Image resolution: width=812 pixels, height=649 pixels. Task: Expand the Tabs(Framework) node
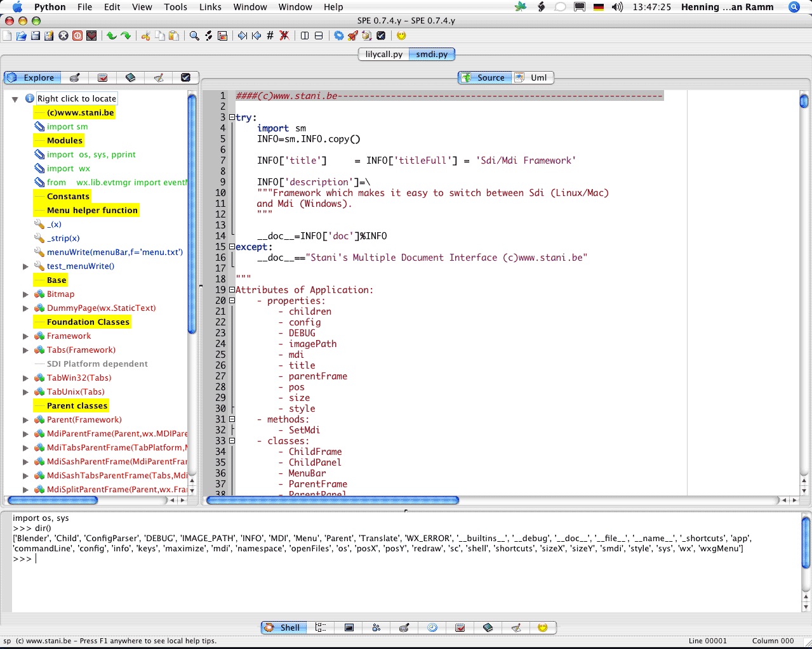tap(25, 350)
